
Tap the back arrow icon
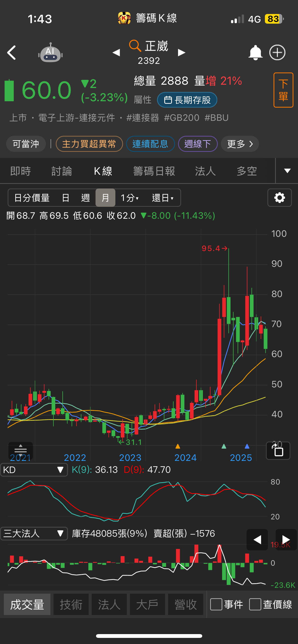tap(11, 53)
